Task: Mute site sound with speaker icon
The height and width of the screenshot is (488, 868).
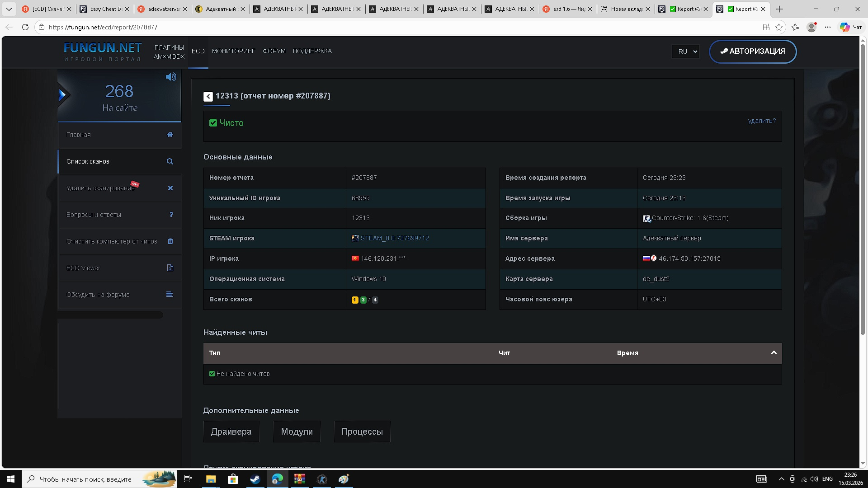Action: pos(171,77)
